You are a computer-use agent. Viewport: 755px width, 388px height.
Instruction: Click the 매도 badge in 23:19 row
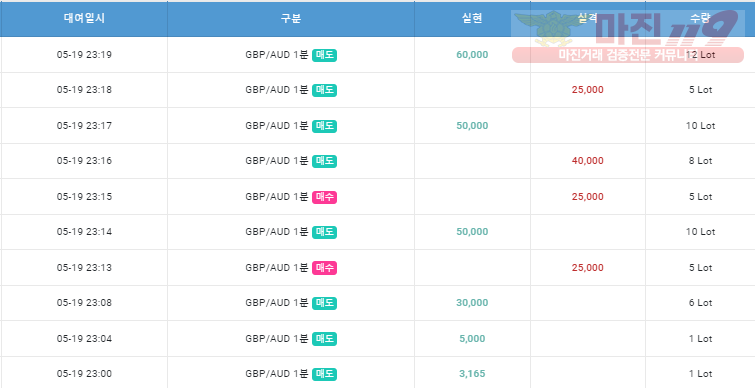(x=324, y=55)
